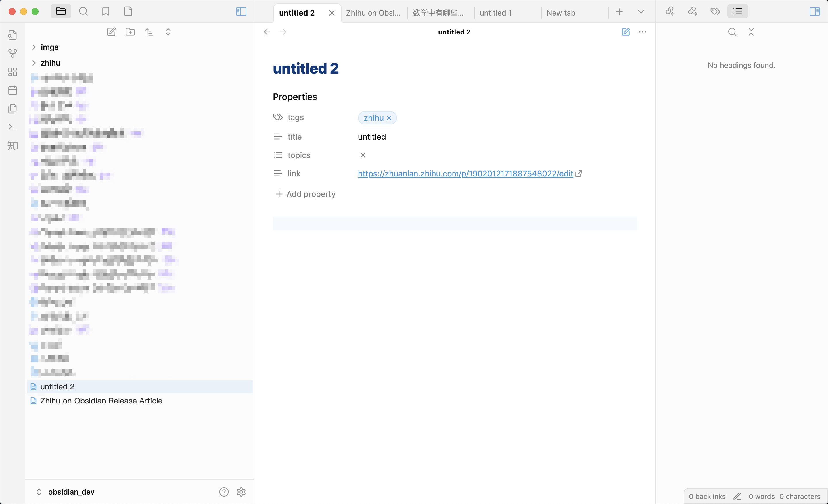The width and height of the screenshot is (828, 504).
Task: Open the tab list dropdown chevron
Action: pyautogui.click(x=641, y=12)
